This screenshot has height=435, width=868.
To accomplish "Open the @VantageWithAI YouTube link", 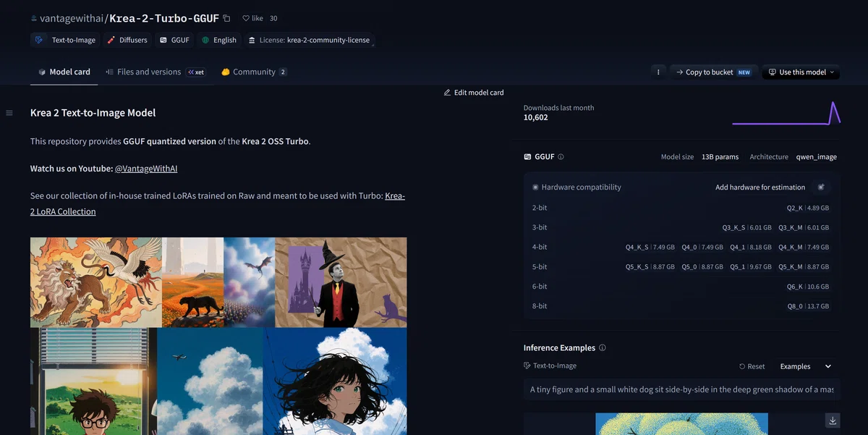I will 146,169.
